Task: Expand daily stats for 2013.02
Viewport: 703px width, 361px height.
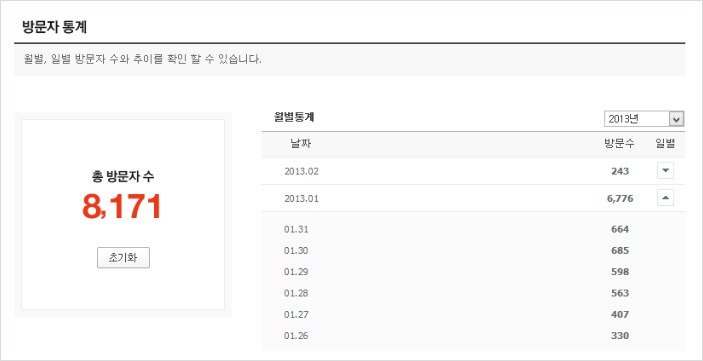Action: 665,170
